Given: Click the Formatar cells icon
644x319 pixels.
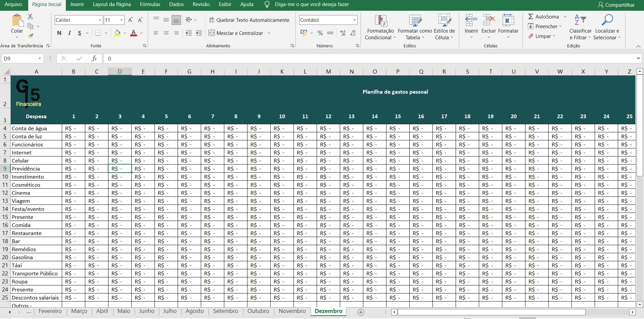Looking at the screenshot, I should pyautogui.click(x=508, y=20).
